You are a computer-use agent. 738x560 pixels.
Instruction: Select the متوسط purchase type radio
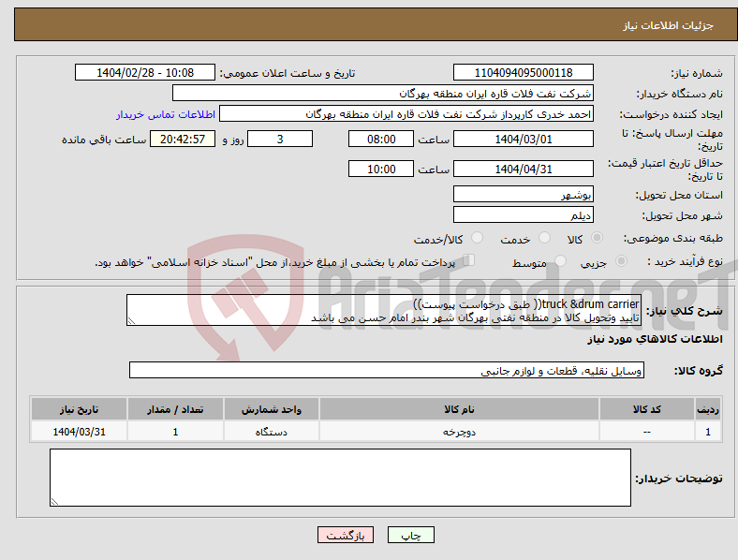560,260
